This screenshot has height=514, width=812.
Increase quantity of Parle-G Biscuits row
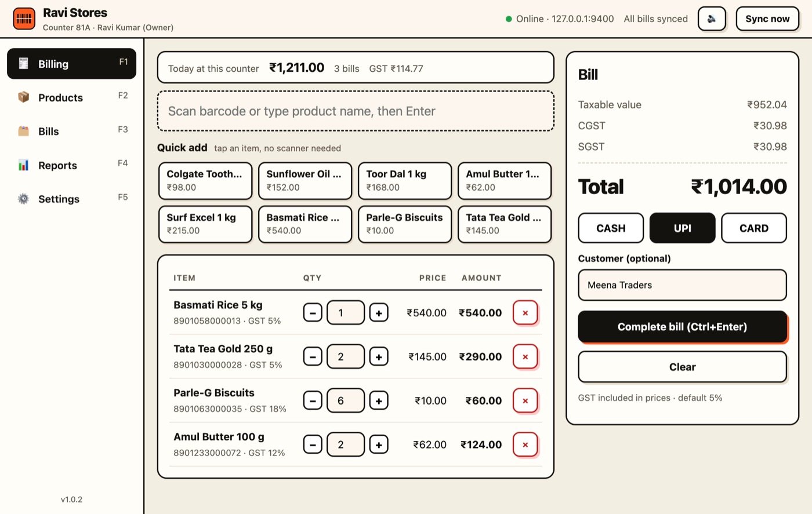379,400
